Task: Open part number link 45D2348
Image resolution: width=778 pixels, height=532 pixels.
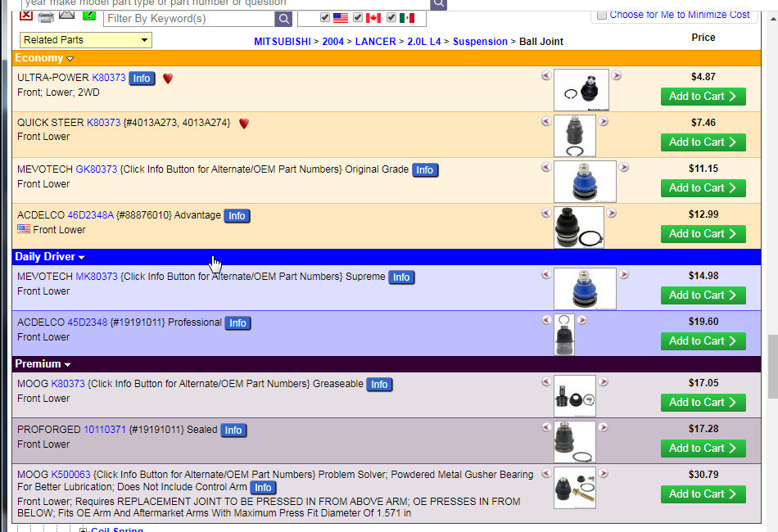Action: (88, 322)
